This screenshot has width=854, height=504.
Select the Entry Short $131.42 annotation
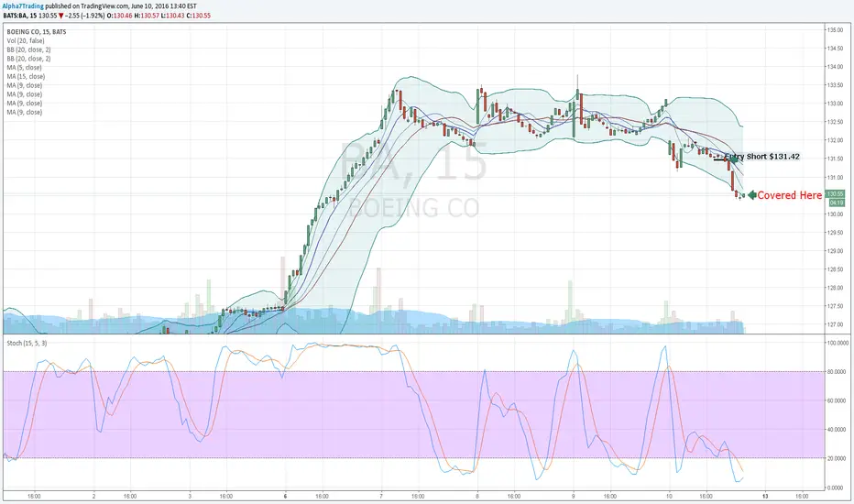click(762, 157)
